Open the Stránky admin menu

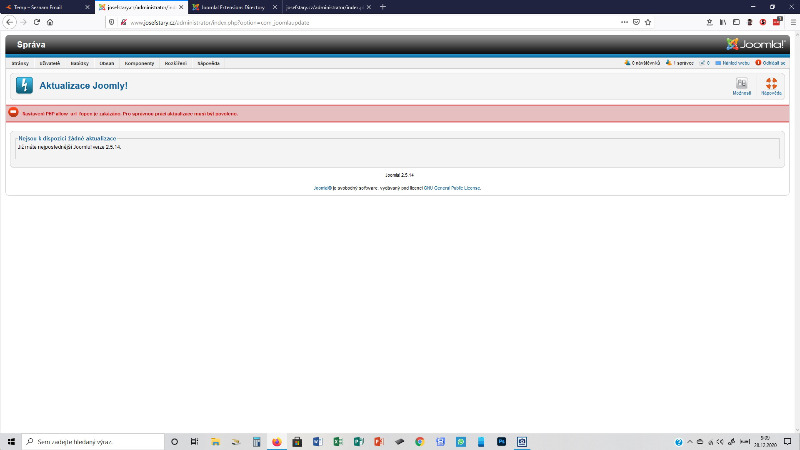tap(20, 63)
